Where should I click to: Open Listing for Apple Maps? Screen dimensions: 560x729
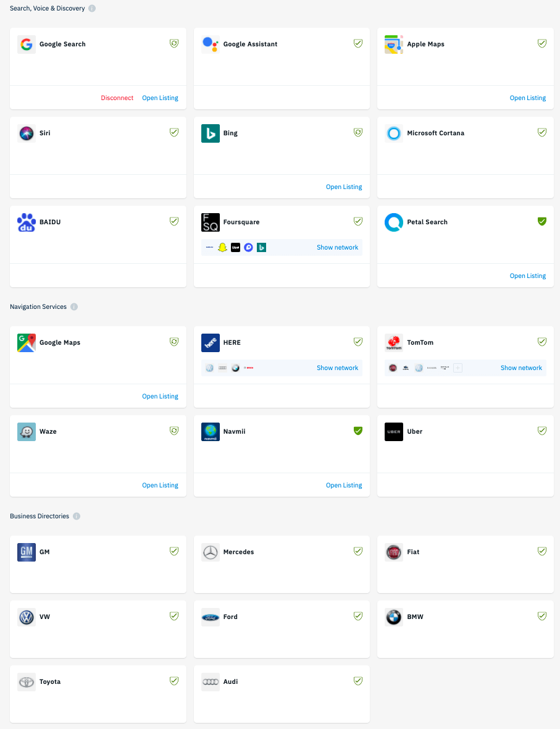pos(527,98)
